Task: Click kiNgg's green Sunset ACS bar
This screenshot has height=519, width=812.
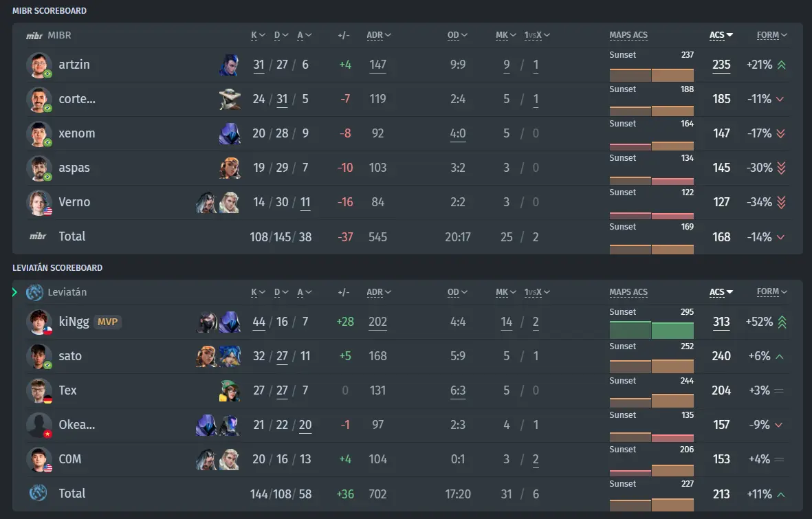Action: tap(652, 330)
